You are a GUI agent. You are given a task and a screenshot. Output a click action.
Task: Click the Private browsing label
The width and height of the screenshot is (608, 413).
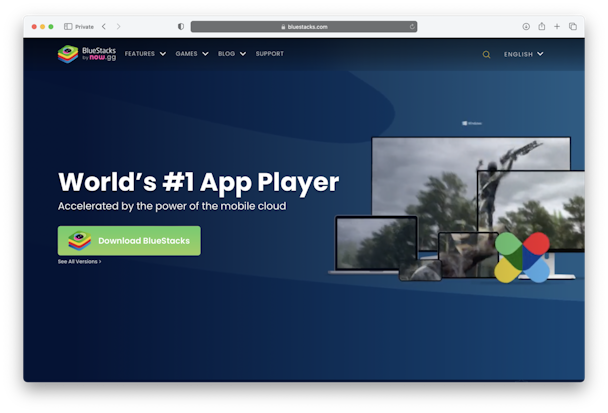[x=85, y=27]
